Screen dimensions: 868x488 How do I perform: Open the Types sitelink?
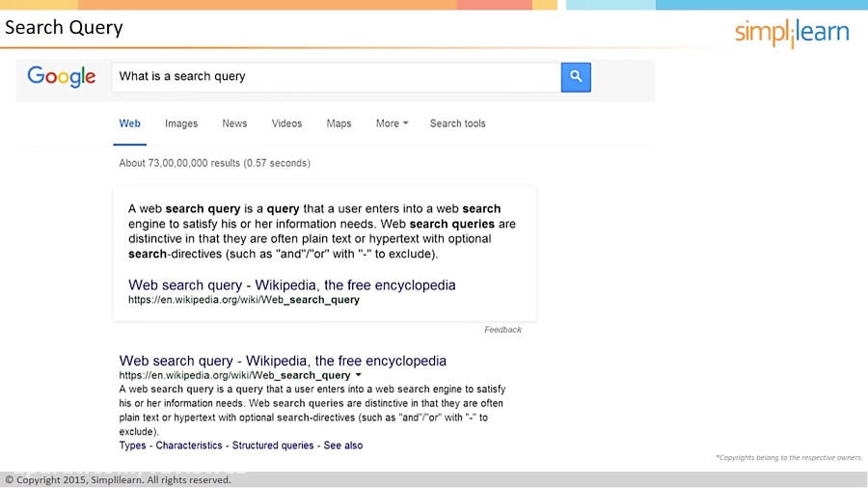132,446
